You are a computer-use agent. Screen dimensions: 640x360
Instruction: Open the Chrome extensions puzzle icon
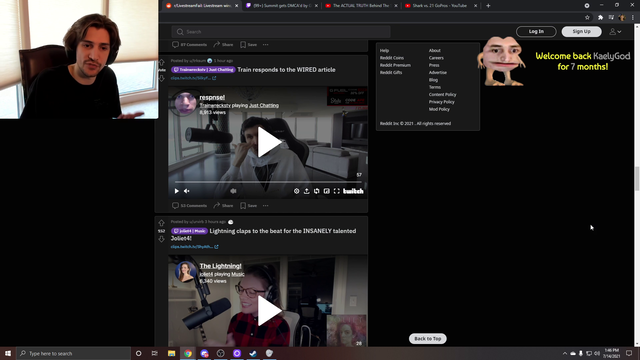point(600,18)
